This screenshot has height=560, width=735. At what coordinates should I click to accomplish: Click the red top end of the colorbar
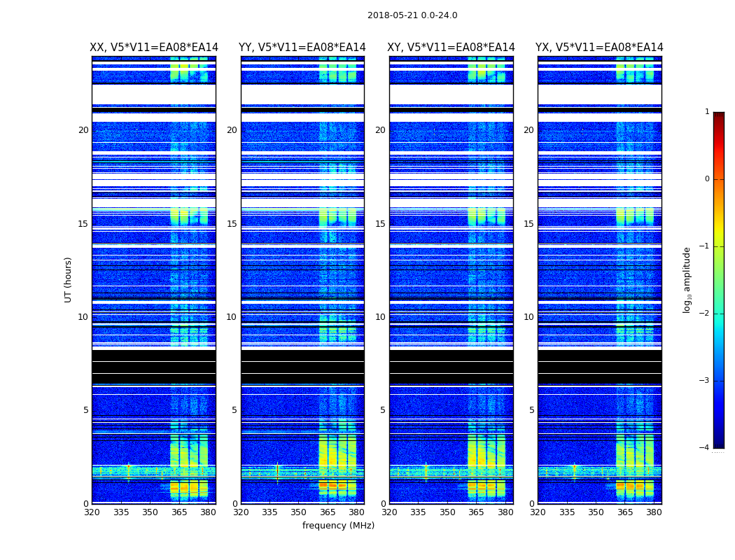click(719, 115)
